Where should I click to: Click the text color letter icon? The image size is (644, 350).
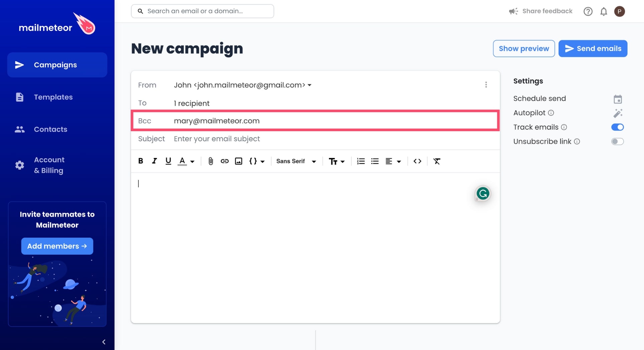(182, 161)
